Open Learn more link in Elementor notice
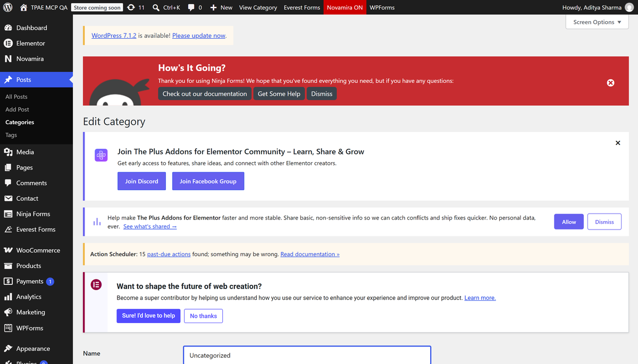Screen dimensions: 638x364 (x=480, y=298)
